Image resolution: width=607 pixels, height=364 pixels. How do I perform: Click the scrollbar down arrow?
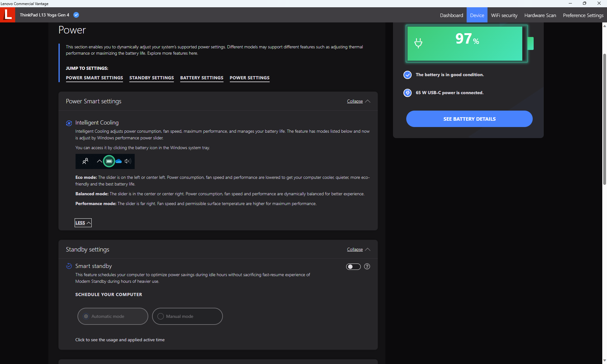point(604,361)
